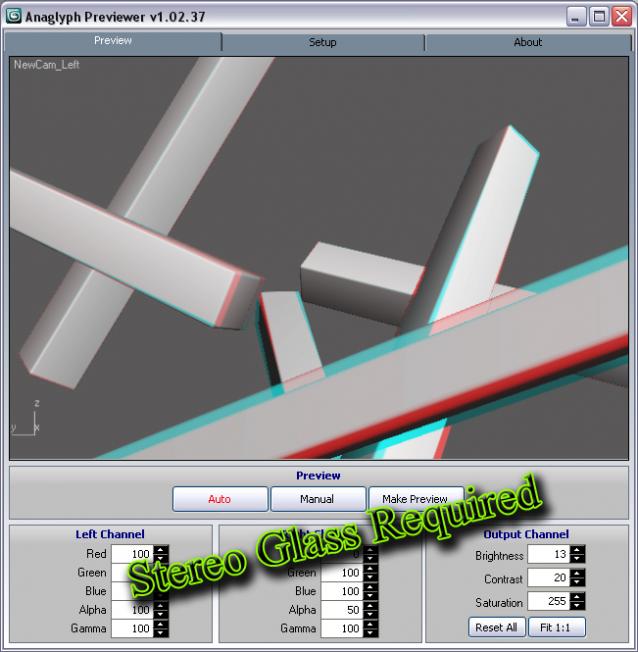Click the Left Channel Red value field

(x=131, y=554)
